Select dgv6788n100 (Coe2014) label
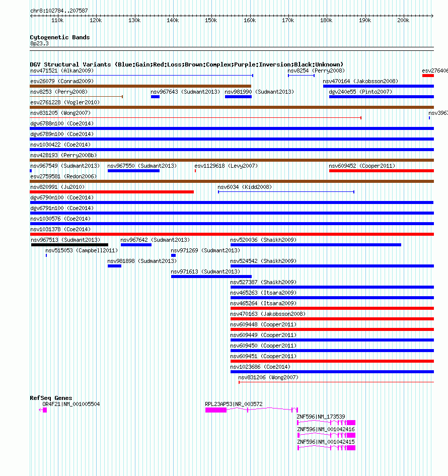The image size is (448, 476). (x=62, y=124)
